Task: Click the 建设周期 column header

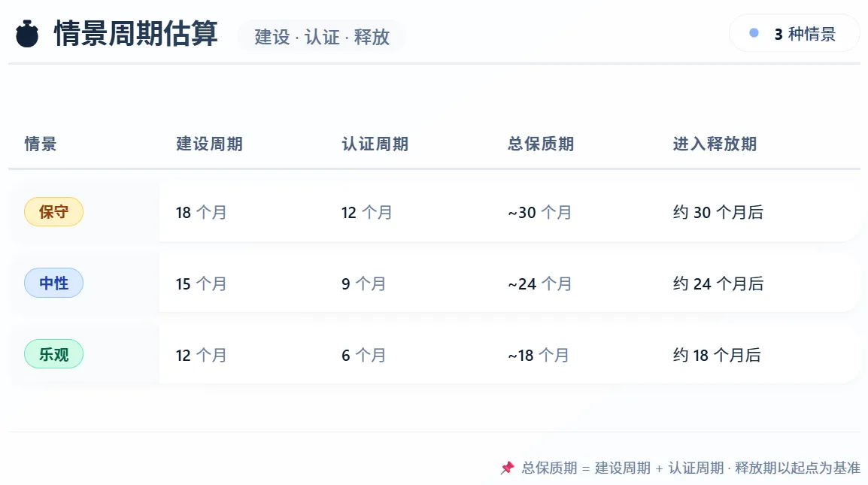Action: [x=209, y=144]
